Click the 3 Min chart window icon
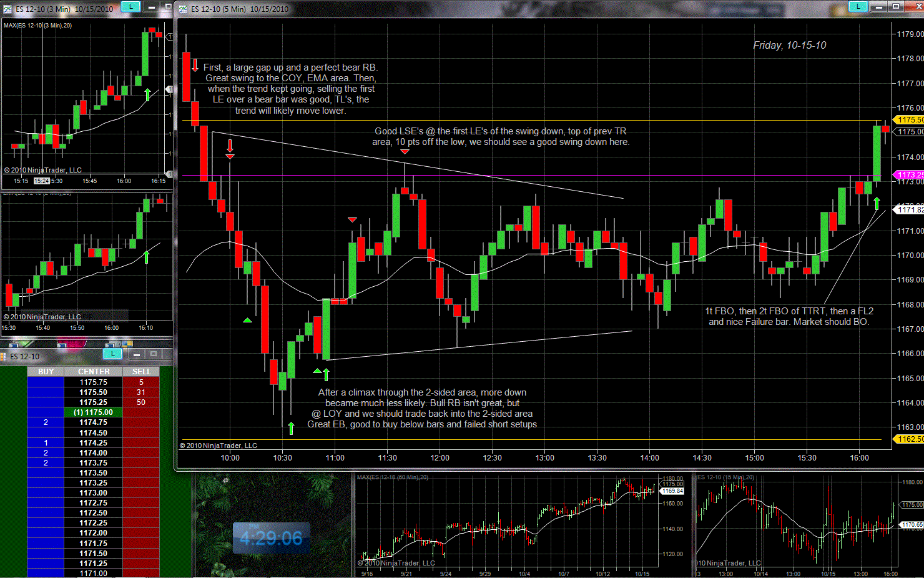The width and height of the screenshot is (924, 578). click(7, 9)
